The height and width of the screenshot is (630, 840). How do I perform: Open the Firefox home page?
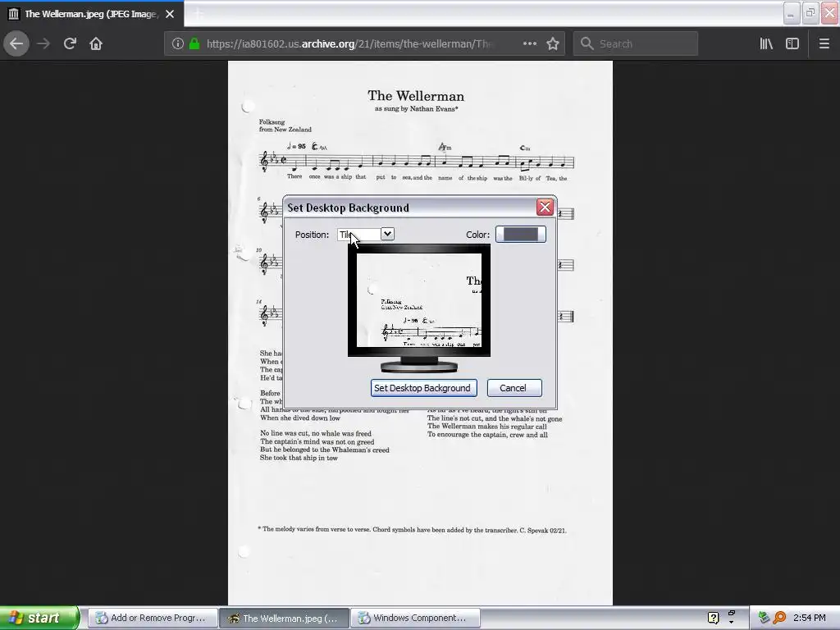point(96,43)
